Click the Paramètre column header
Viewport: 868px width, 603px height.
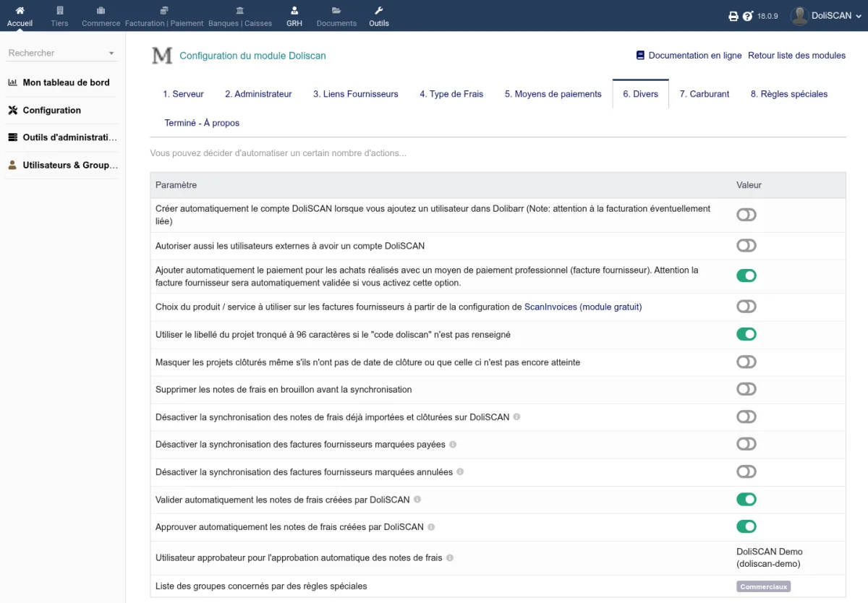[176, 185]
